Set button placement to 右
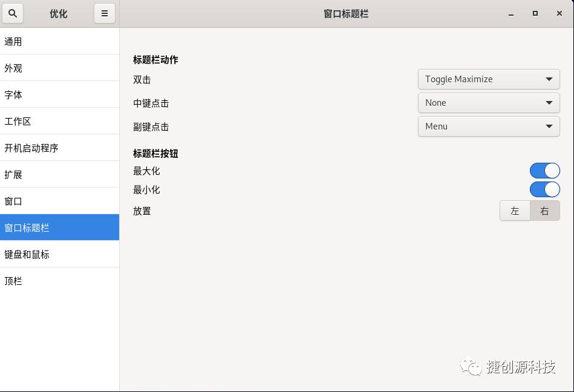 (545, 211)
